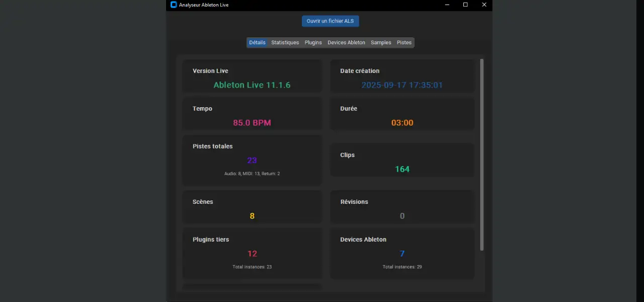Go to the Devices Ableton tab
644x302 pixels.
point(346,43)
